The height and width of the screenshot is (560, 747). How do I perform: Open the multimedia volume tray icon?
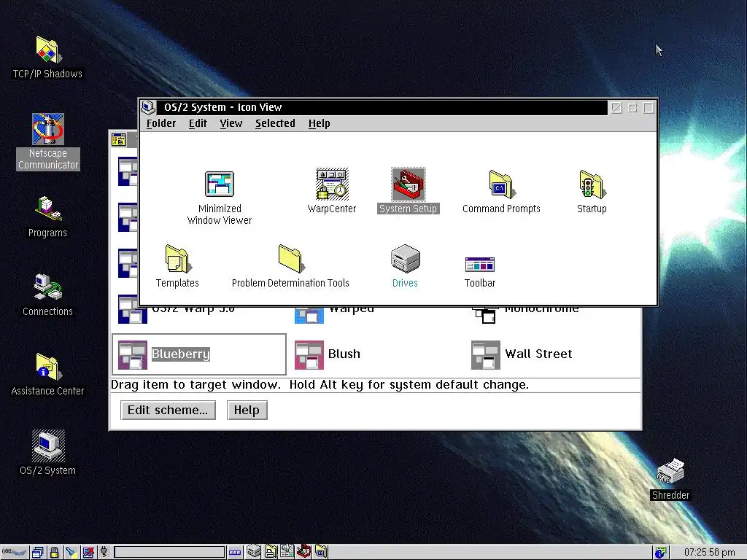tap(287, 552)
